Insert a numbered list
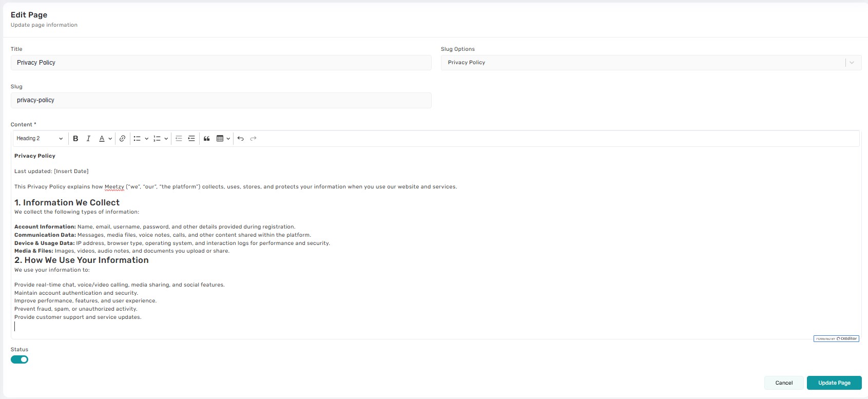The image size is (868, 399). pyautogui.click(x=157, y=139)
